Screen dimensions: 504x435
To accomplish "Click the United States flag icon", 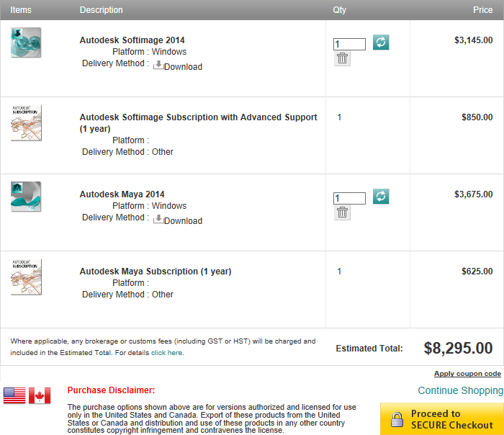I will [x=14, y=395].
